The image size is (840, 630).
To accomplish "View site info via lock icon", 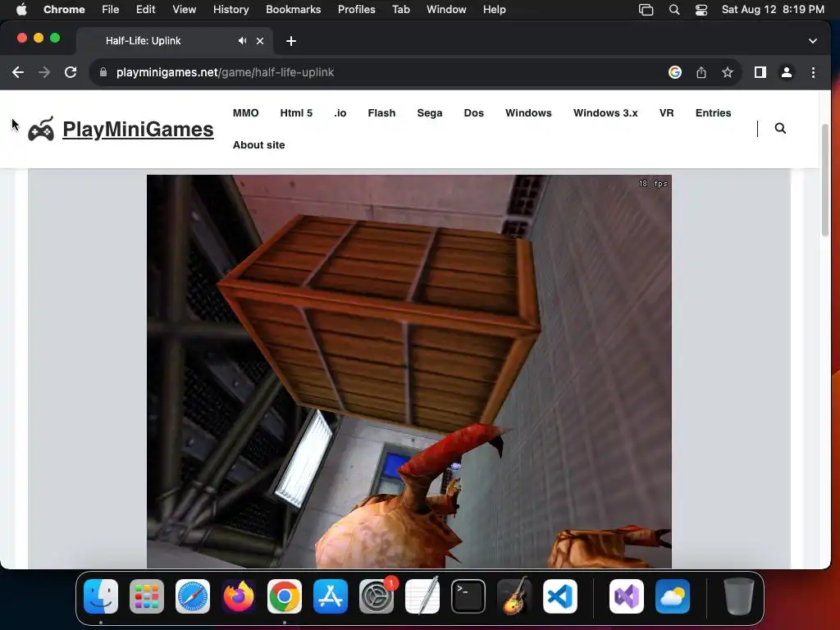I will coord(103,72).
